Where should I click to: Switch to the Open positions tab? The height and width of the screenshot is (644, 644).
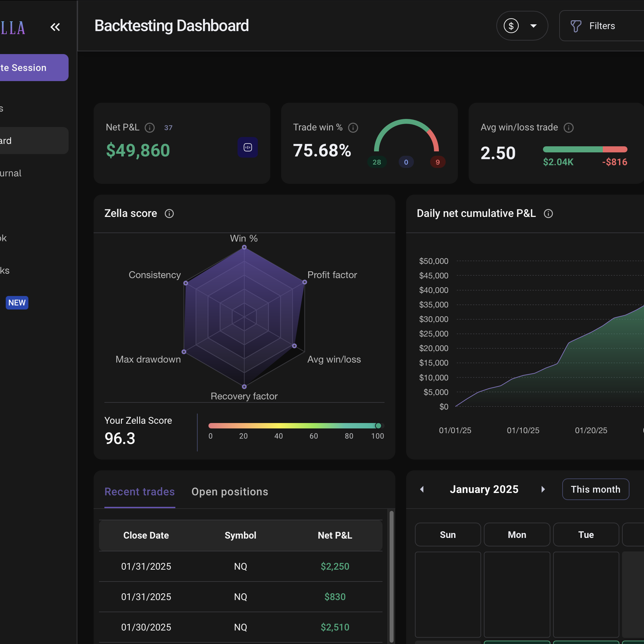[x=230, y=492]
